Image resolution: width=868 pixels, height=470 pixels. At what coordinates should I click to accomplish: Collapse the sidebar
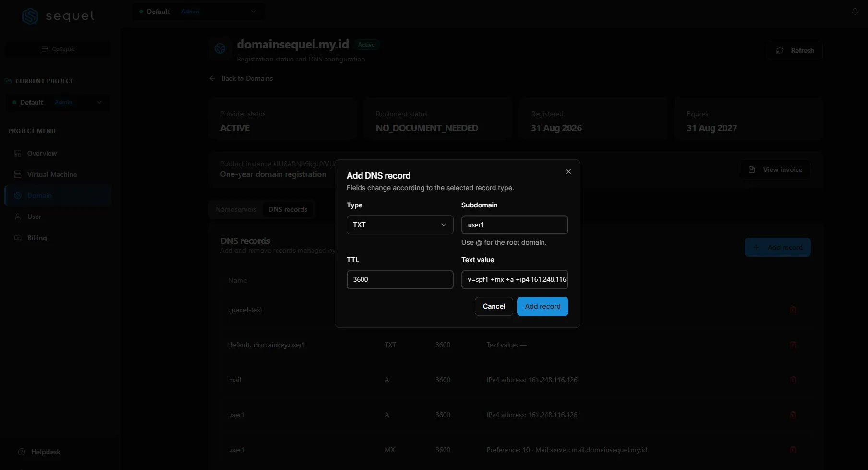[58, 49]
